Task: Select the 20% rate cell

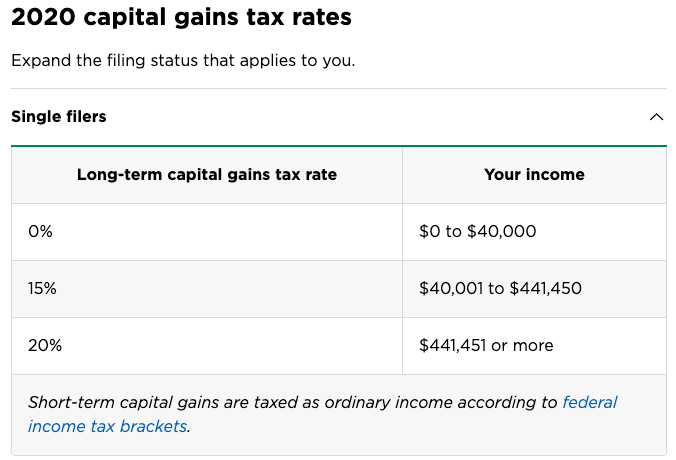Action: [207, 346]
